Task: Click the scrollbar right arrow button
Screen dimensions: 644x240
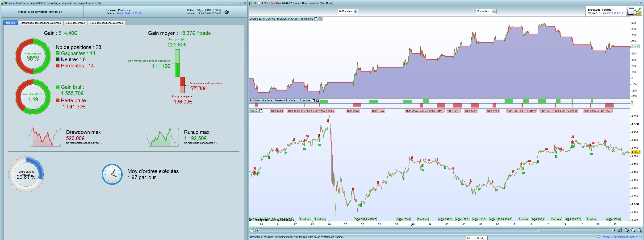Action: 615,230
